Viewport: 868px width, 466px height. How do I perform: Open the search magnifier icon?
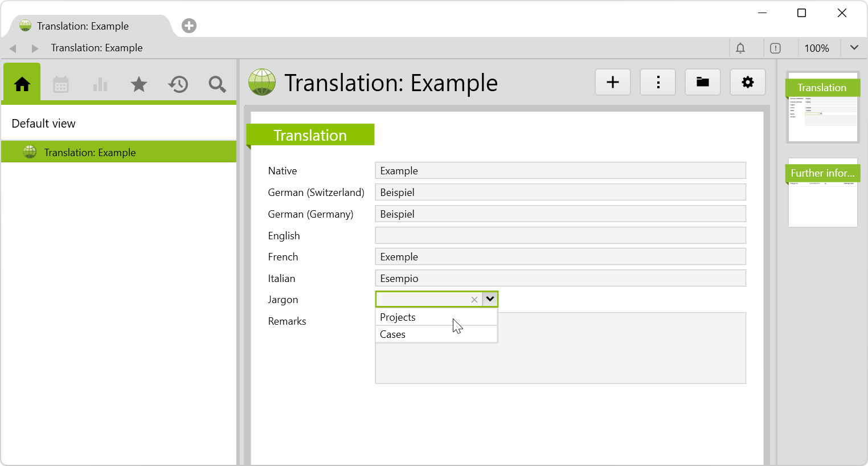coord(217,84)
